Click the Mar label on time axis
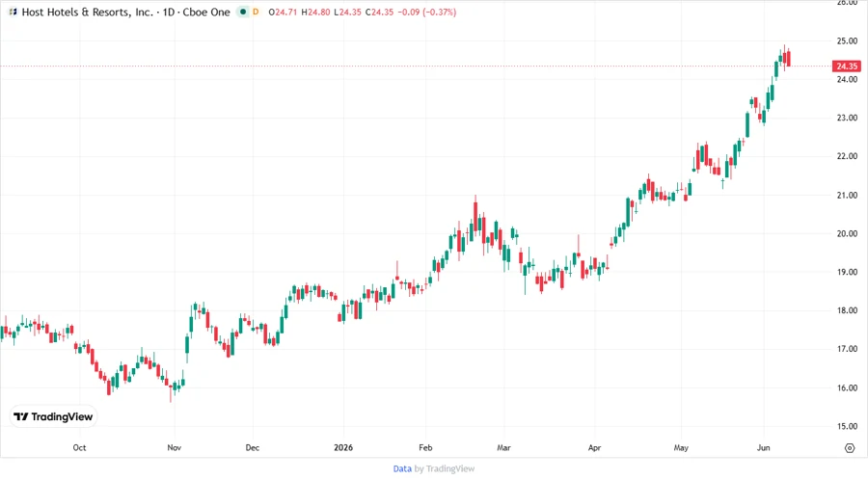The width and height of the screenshot is (868, 480). pos(503,447)
